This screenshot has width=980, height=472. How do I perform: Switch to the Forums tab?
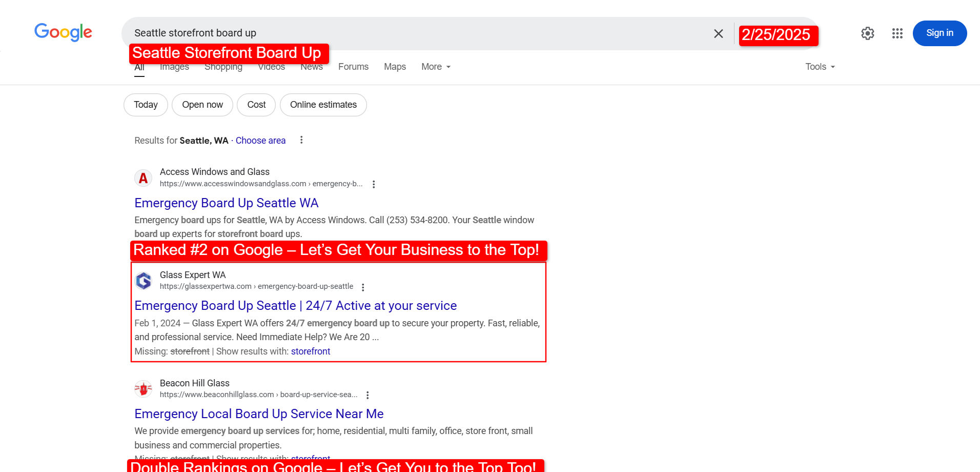coord(353,67)
